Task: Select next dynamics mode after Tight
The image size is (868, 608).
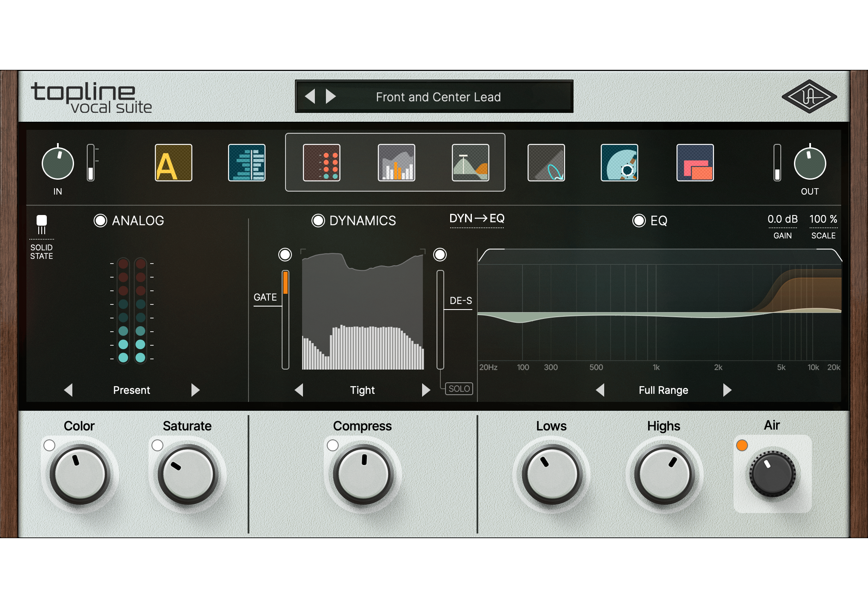Action: (426, 390)
